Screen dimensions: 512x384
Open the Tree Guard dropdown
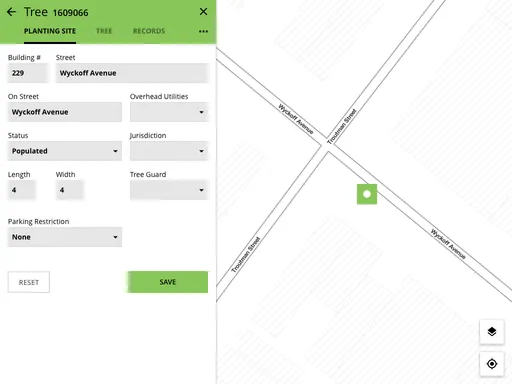(169, 190)
